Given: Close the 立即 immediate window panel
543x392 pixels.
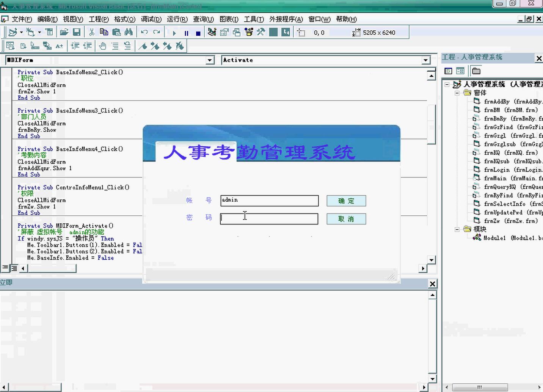Looking at the screenshot, I should click(x=432, y=284).
